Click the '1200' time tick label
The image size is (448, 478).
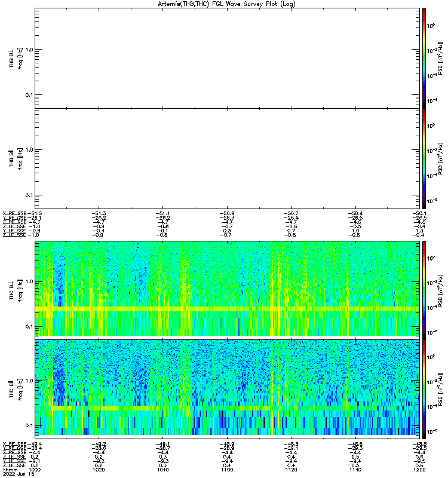pos(419,470)
